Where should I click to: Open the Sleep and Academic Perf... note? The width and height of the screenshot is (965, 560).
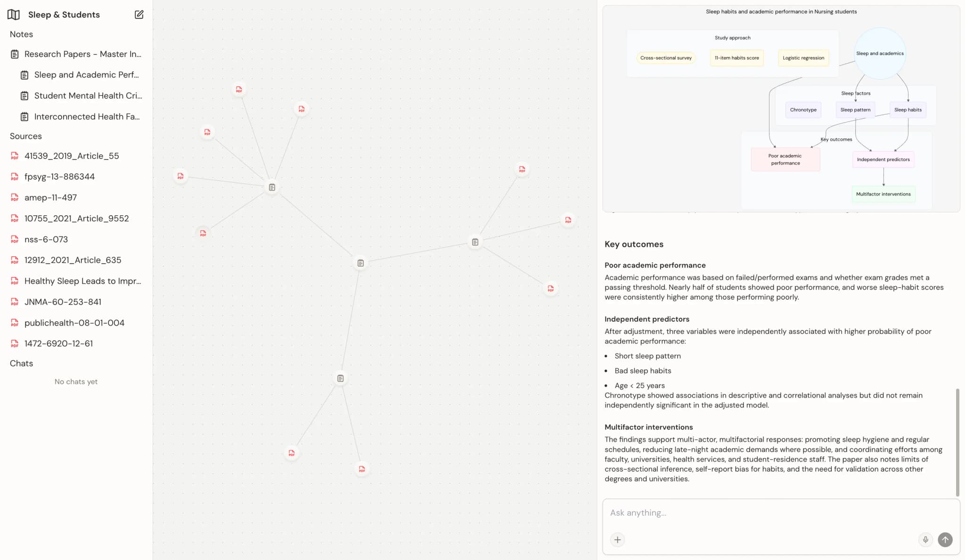pyautogui.click(x=86, y=74)
